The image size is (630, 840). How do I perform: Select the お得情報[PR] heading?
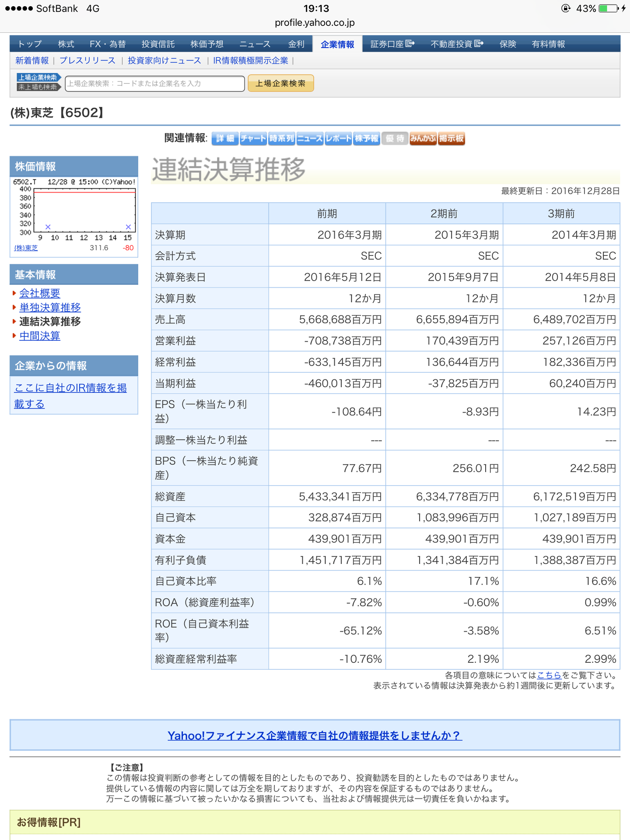(49, 822)
